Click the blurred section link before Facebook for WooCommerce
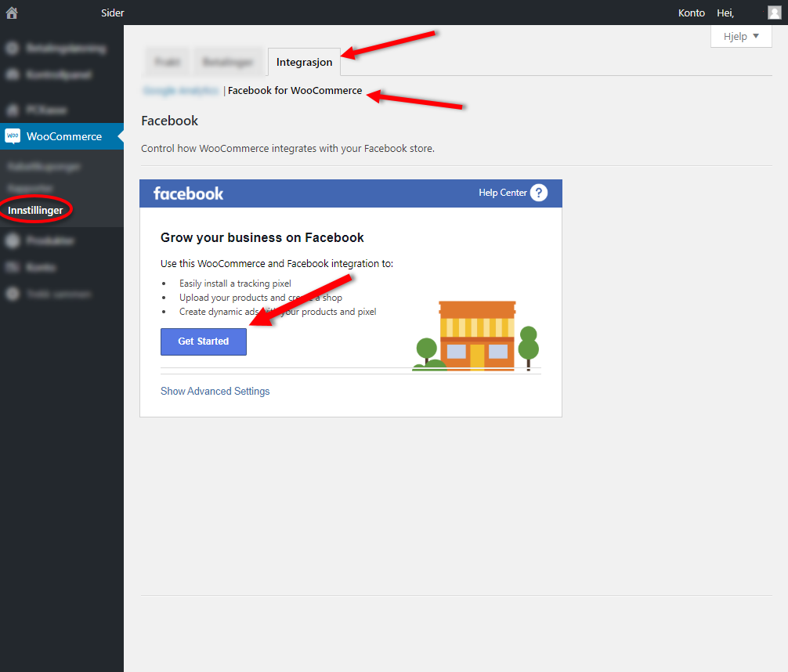Viewport: 788px width, 672px height. pos(181,91)
